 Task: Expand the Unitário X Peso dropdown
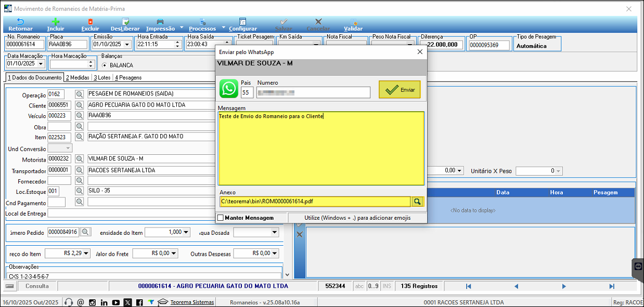558,171
